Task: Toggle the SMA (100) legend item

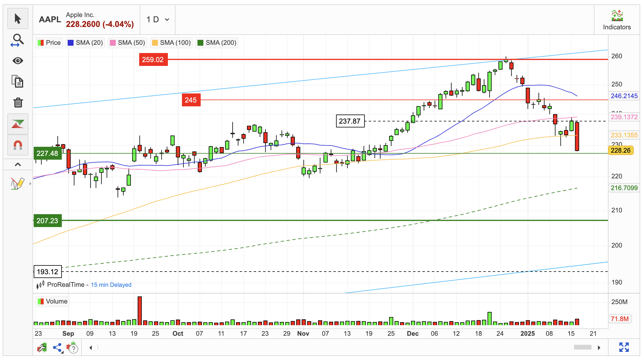Action: (x=171, y=43)
